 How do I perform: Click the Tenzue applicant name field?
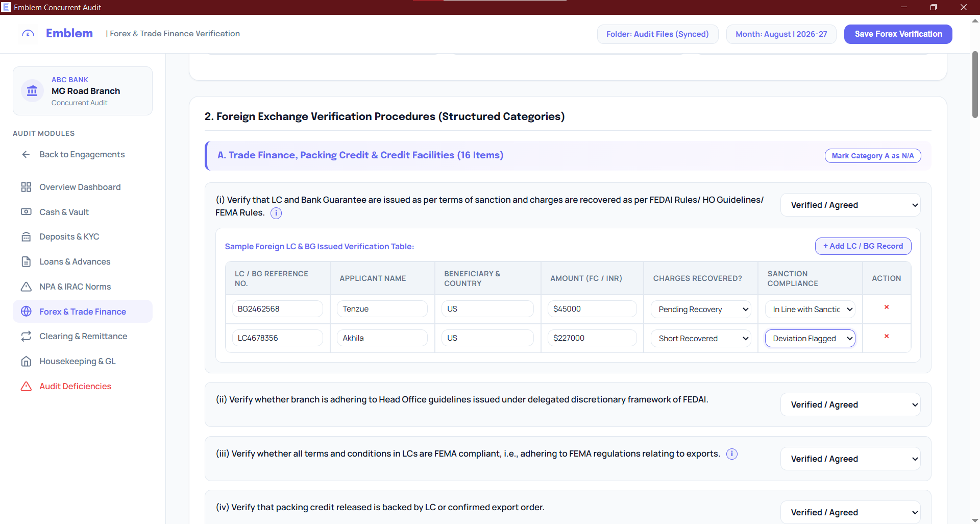click(382, 309)
